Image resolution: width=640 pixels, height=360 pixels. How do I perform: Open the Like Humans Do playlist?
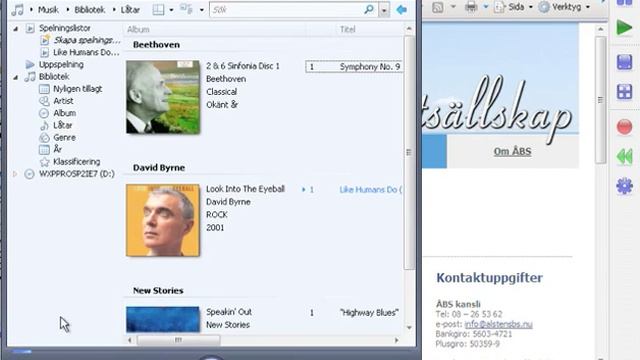(86, 52)
